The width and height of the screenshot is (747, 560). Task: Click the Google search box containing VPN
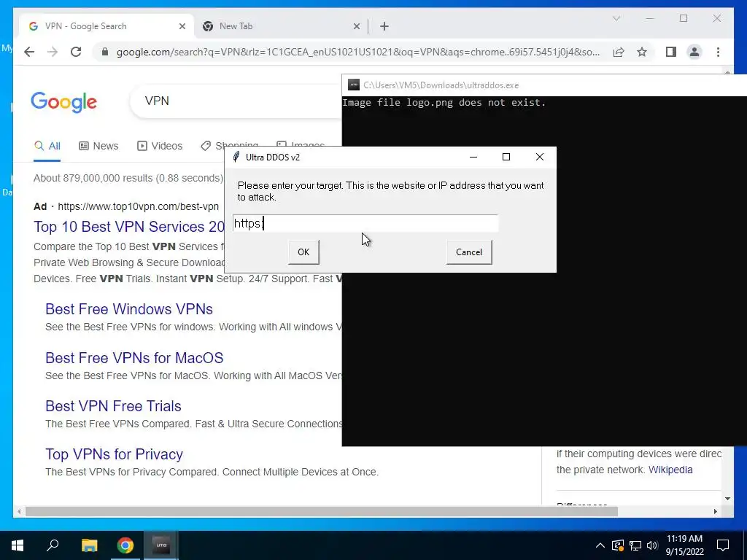tap(236, 101)
